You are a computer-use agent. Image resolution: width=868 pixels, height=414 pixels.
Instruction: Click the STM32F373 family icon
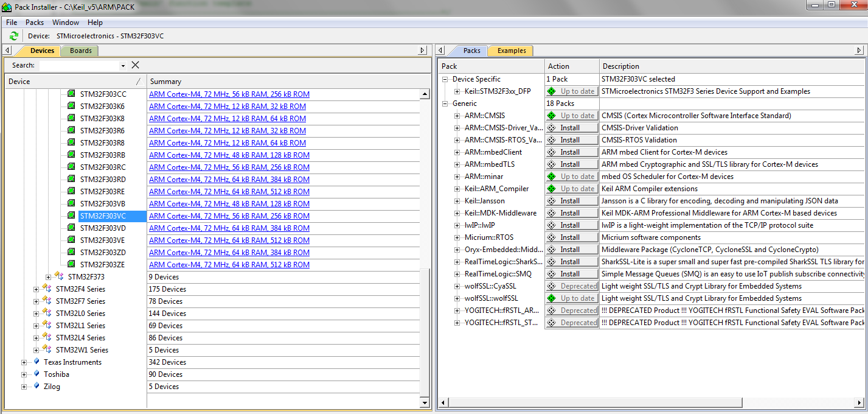59,276
